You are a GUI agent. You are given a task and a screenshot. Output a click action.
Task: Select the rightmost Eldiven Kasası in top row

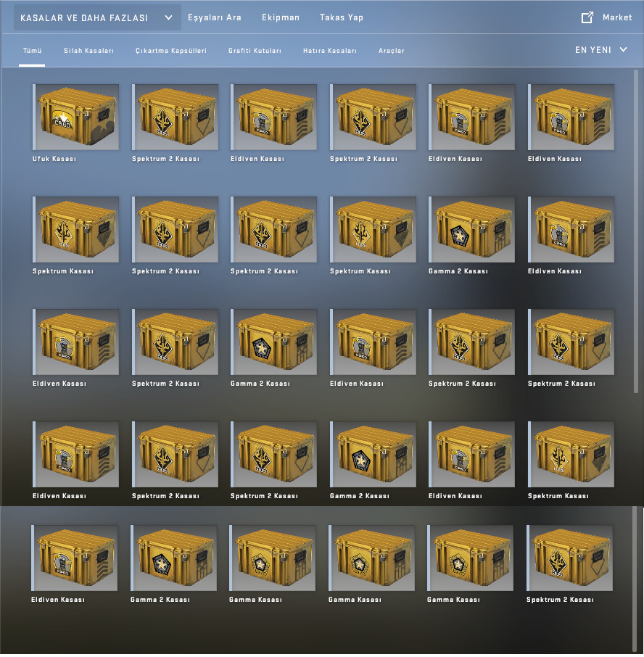(x=571, y=117)
